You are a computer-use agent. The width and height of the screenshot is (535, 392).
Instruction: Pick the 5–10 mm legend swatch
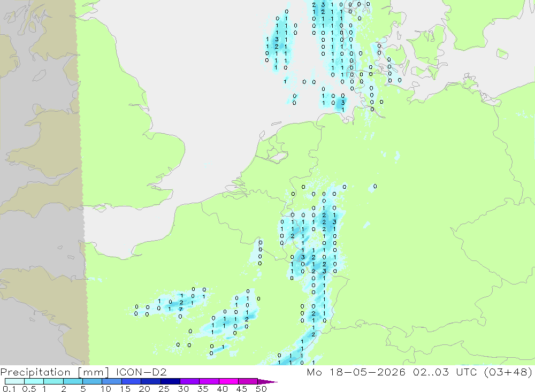pyautogui.click(x=92, y=381)
